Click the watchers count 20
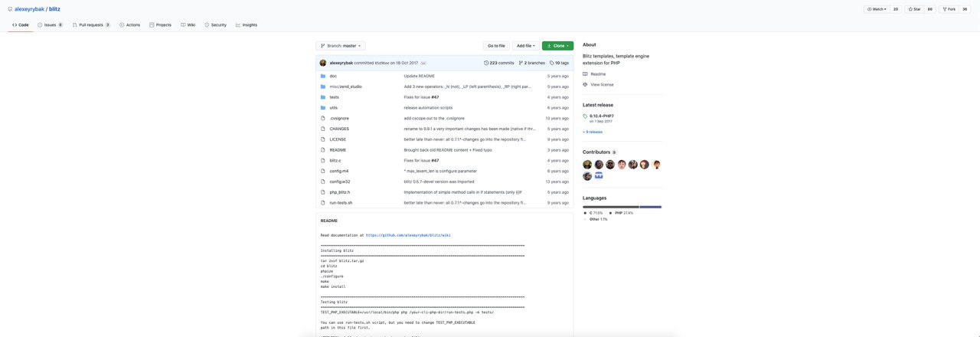Image resolution: width=980 pixels, height=337 pixels. click(896, 9)
